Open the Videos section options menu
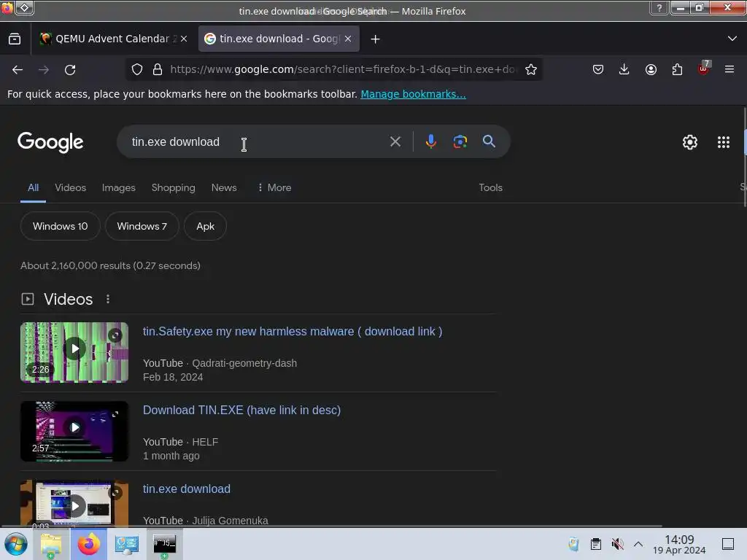The image size is (747, 560). [108, 299]
